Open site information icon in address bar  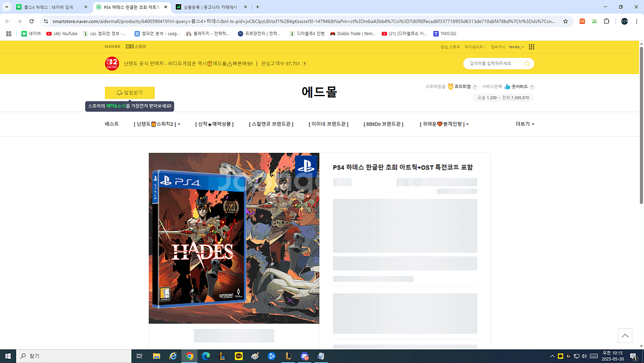coord(46,21)
